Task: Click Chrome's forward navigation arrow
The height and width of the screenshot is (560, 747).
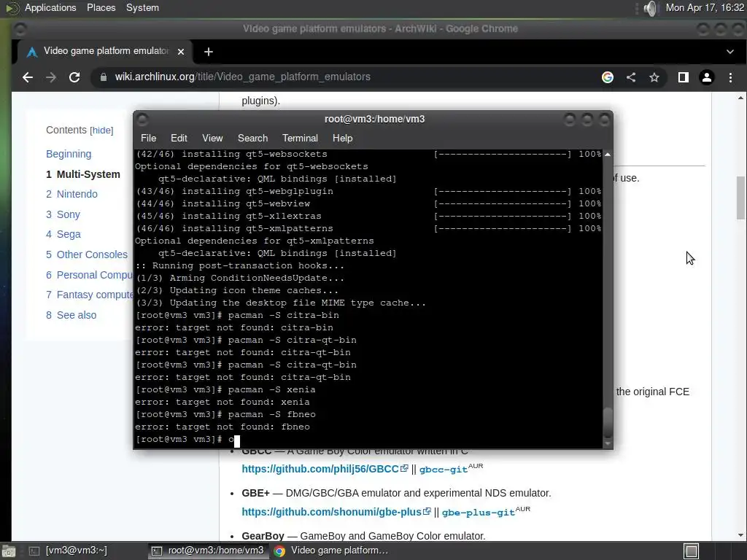Action: coord(51,77)
